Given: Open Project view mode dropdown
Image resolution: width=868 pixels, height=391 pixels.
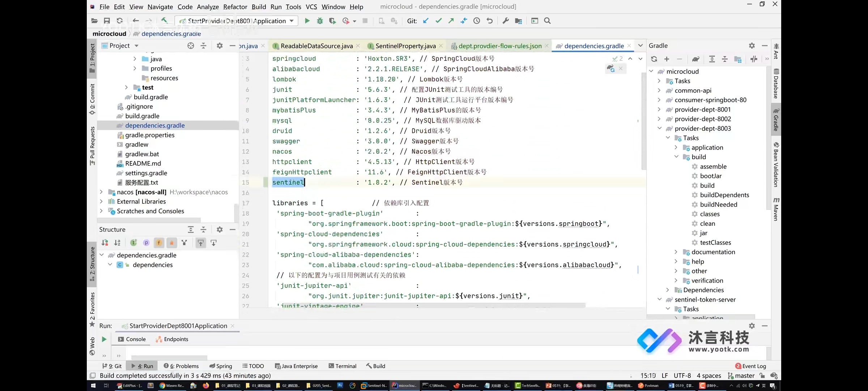Looking at the screenshot, I should click(136, 46).
